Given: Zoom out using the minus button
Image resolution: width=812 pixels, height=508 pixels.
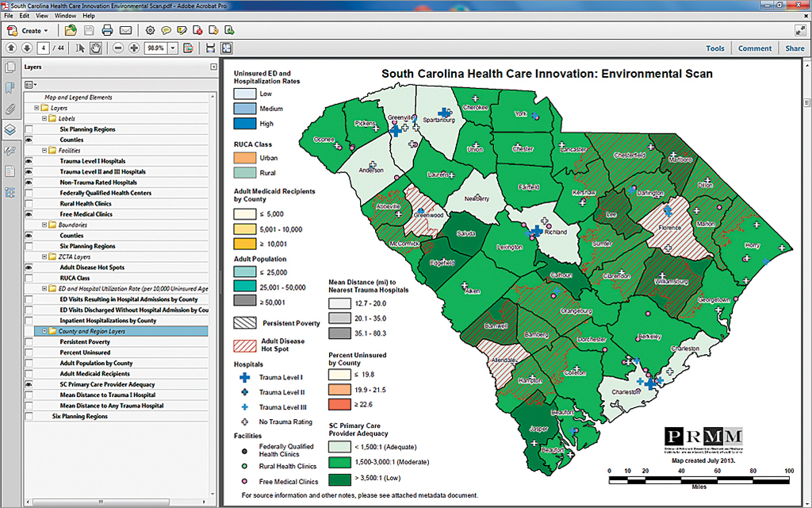Looking at the screenshot, I should (x=118, y=48).
